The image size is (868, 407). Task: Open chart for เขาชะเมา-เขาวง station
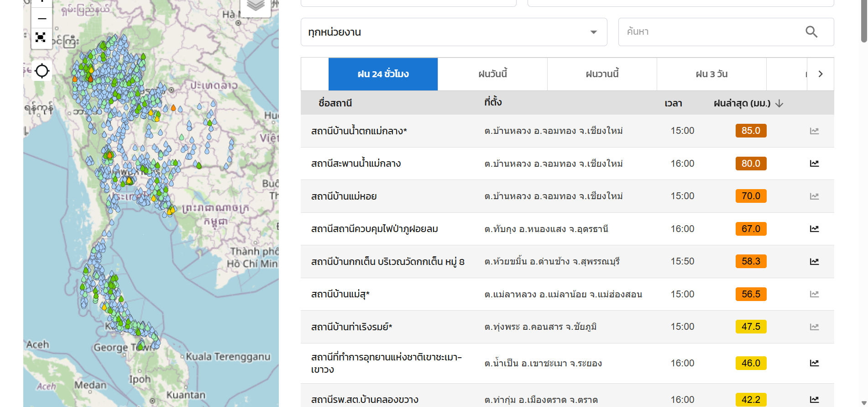[814, 363]
